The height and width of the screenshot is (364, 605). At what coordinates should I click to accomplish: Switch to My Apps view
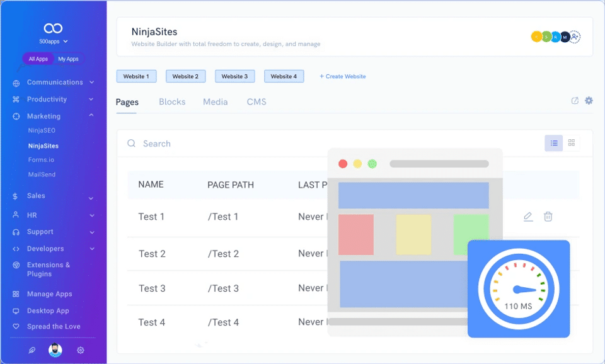(x=68, y=59)
